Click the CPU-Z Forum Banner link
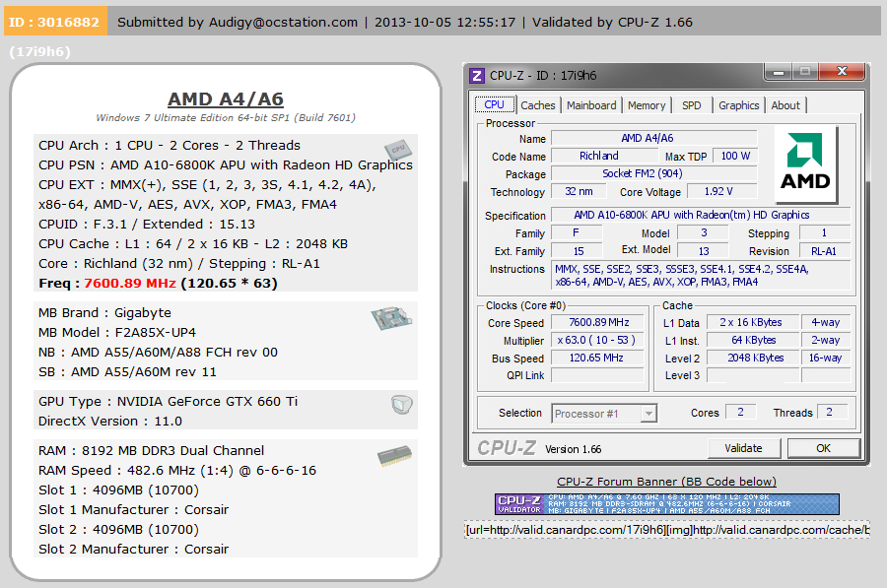The width and height of the screenshot is (887, 588). point(666,482)
